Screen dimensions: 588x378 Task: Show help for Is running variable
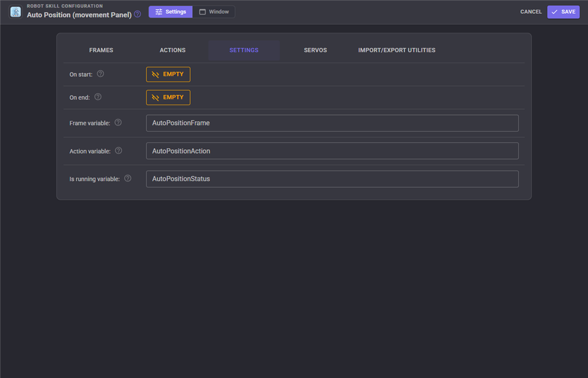click(x=128, y=179)
